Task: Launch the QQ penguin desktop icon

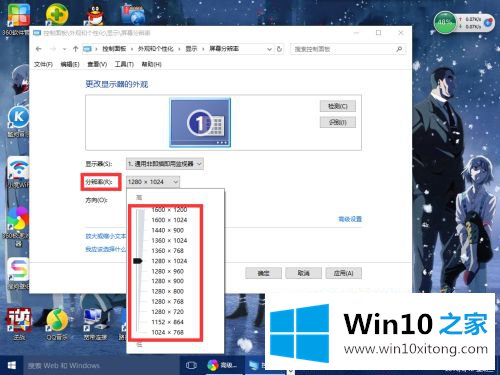Action: pyautogui.click(x=95, y=15)
